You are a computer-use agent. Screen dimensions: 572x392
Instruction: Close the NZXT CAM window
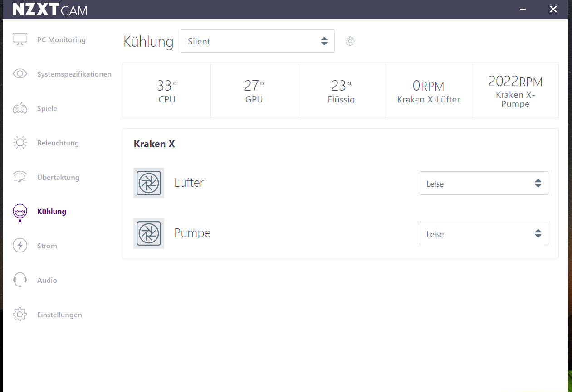tap(553, 9)
